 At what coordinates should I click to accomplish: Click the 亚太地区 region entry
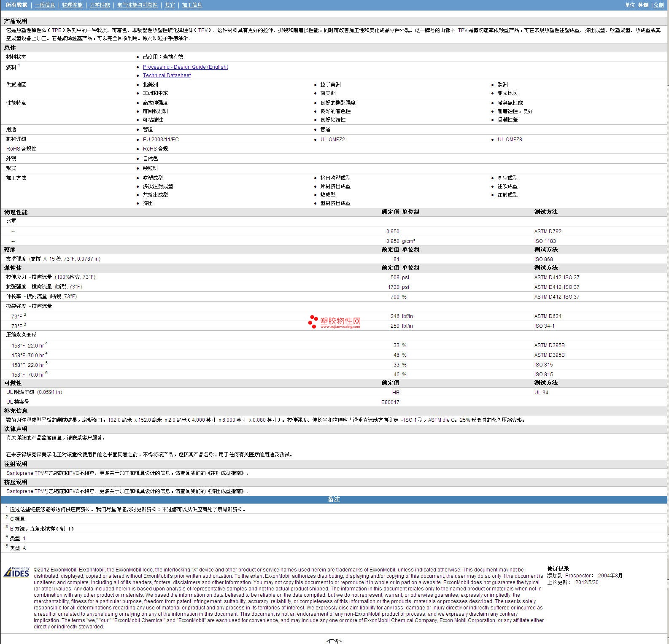[x=507, y=93]
